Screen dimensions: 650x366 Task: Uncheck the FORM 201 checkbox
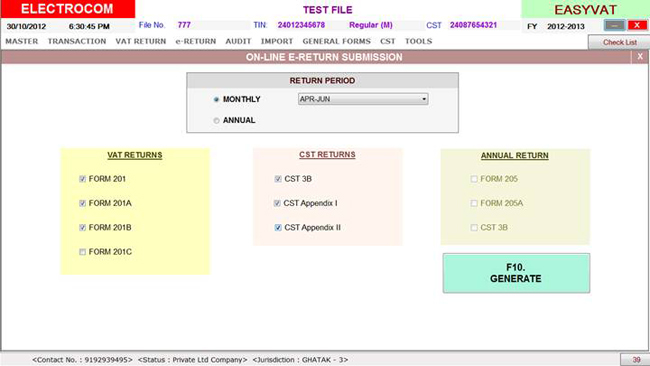pos(82,179)
